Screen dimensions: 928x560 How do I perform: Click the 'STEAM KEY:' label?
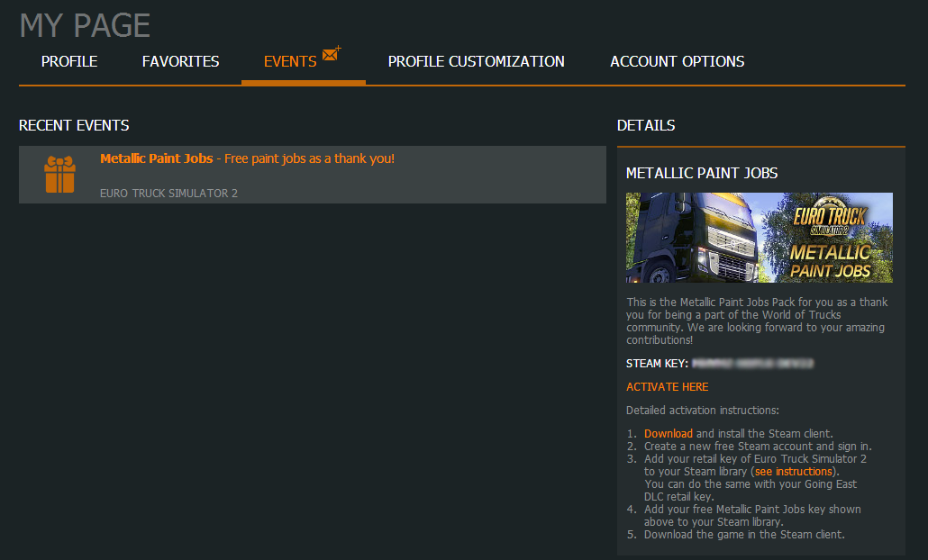point(657,363)
